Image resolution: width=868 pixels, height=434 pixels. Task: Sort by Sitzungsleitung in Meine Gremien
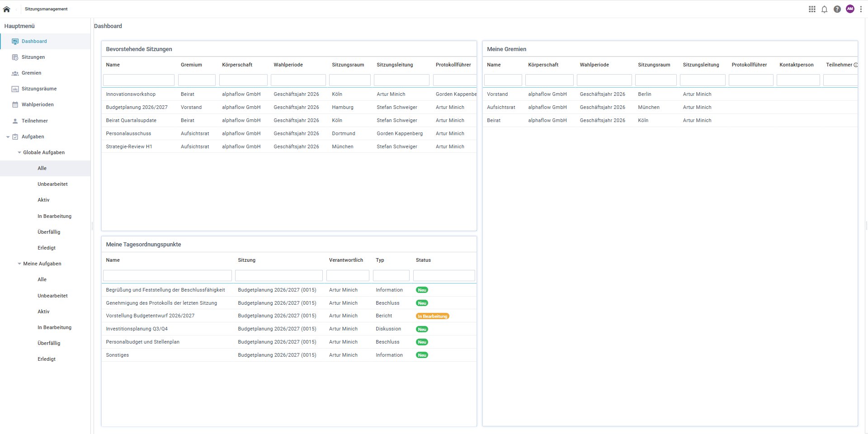701,65
